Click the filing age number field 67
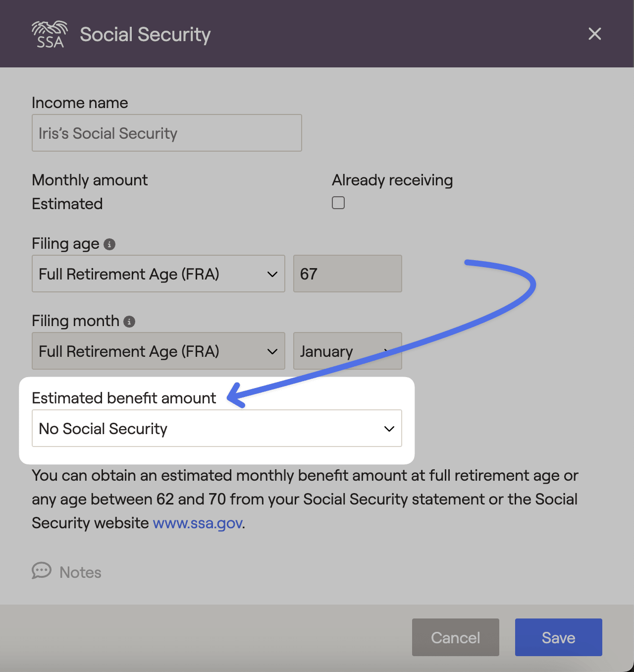Viewport: 634px width, 672px height. coord(348,274)
